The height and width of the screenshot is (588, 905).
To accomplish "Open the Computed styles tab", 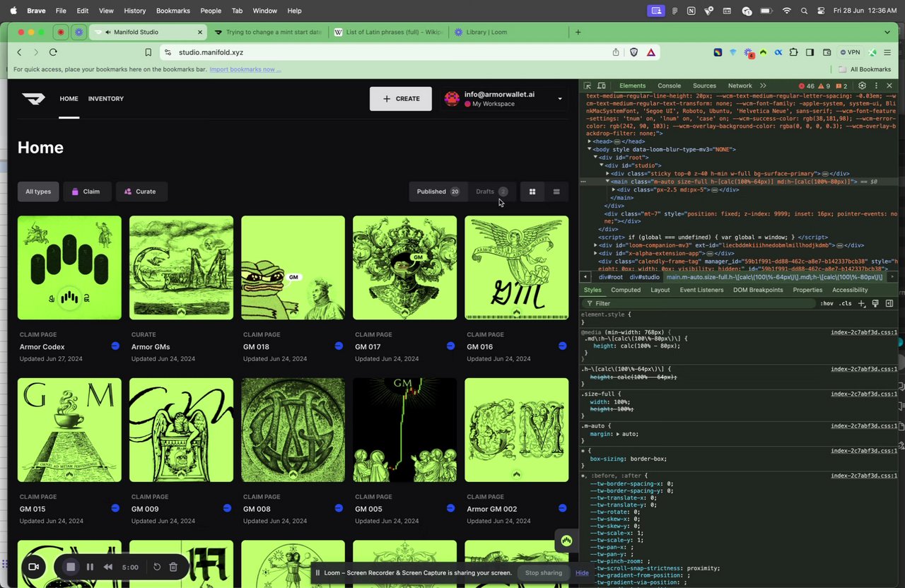I will coord(626,290).
